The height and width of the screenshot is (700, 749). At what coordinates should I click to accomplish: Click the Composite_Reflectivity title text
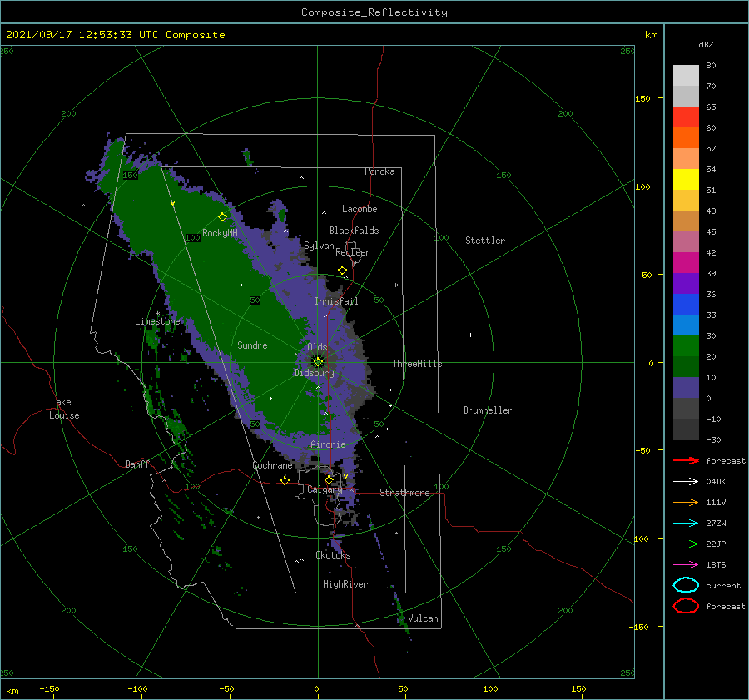pos(374,12)
